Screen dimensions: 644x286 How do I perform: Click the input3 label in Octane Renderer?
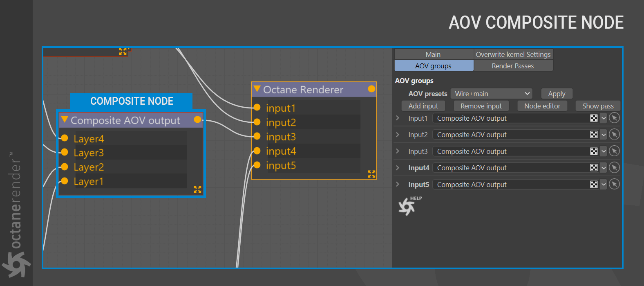point(281,137)
